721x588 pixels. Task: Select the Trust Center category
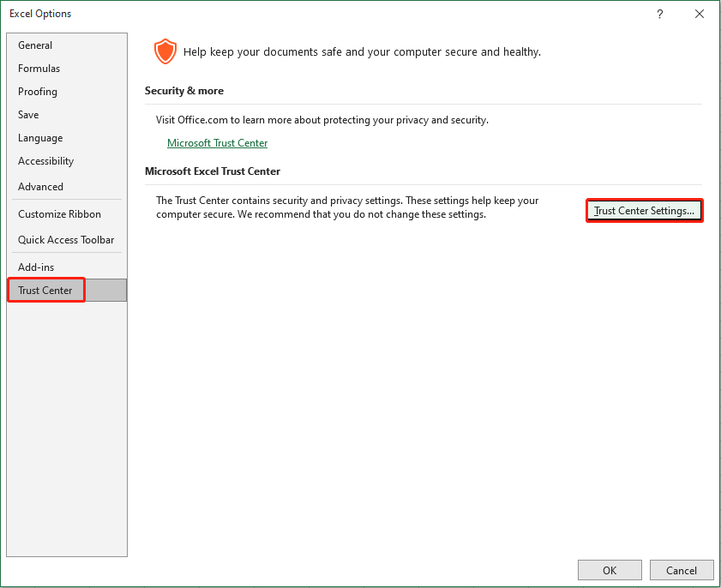45,290
